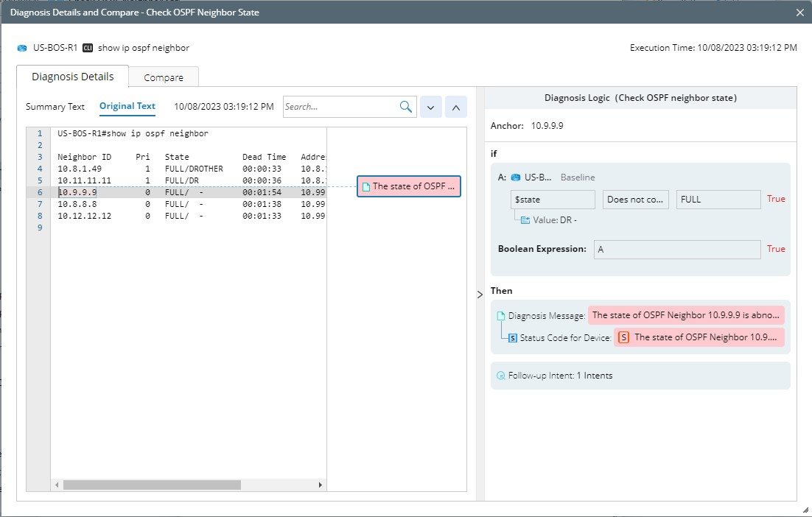
Task: Select the Original Text view
Action: pos(127,106)
